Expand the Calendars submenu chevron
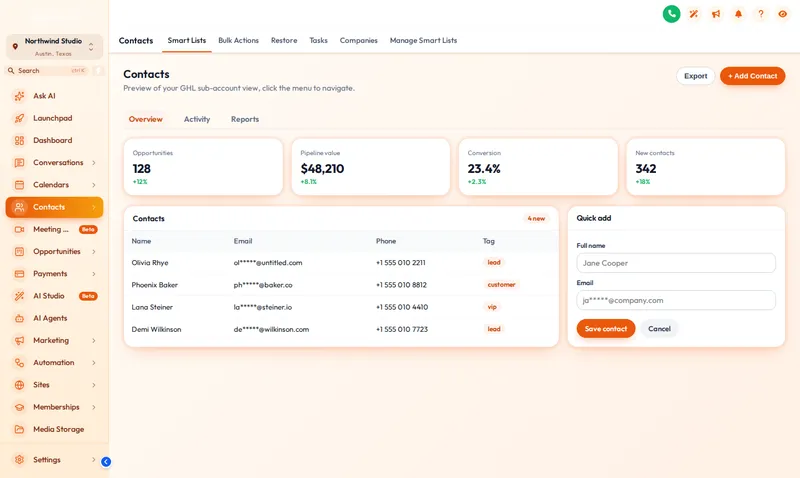 click(x=94, y=185)
